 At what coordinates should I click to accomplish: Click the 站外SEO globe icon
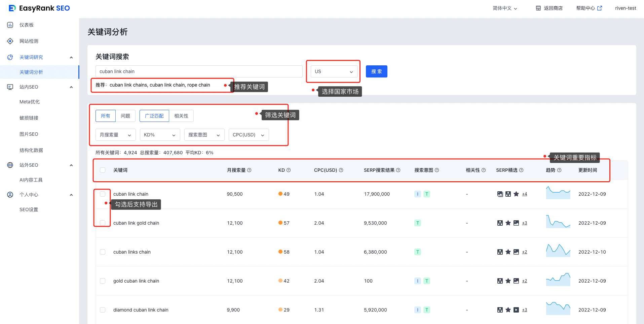[10, 165]
